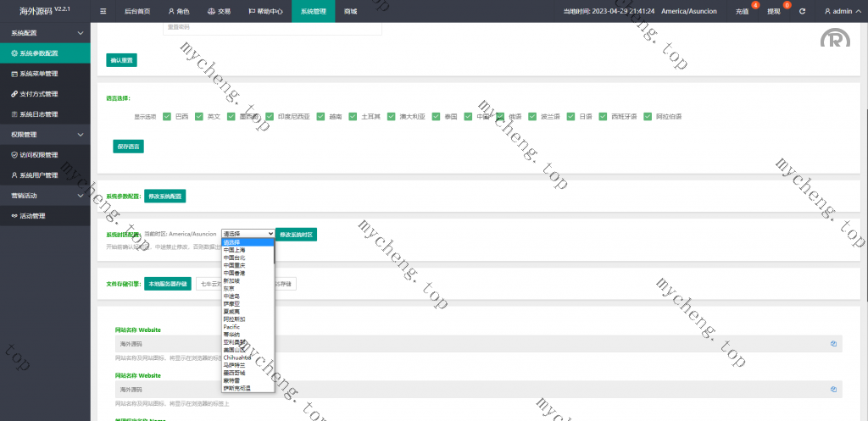Expand the admin user menu
The image size is (868, 421).
(843, 11)
